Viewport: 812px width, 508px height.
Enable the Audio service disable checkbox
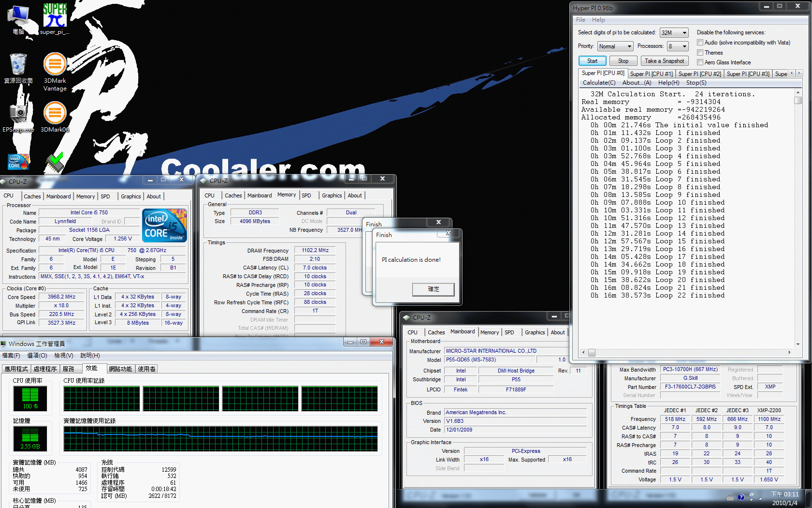700,43
